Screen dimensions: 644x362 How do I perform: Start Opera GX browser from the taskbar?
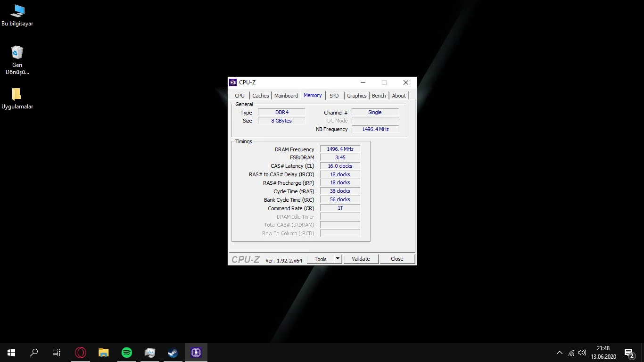[80, 352]
